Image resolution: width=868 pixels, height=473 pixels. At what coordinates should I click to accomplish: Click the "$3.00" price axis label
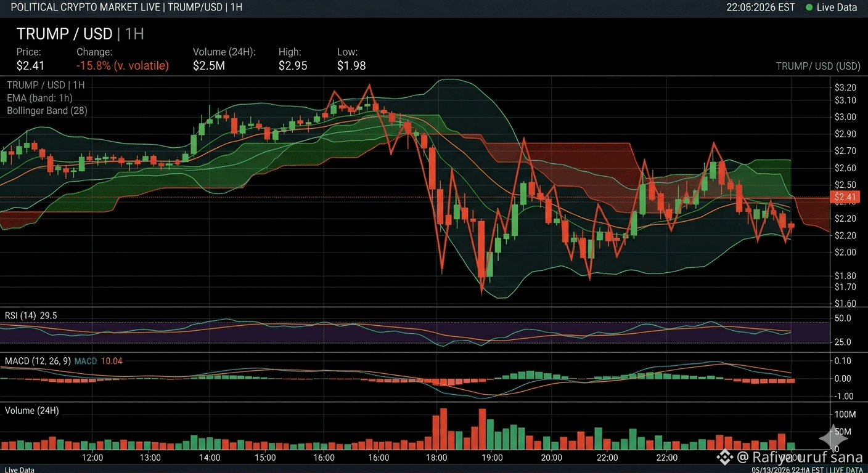(x=846, y=117)
